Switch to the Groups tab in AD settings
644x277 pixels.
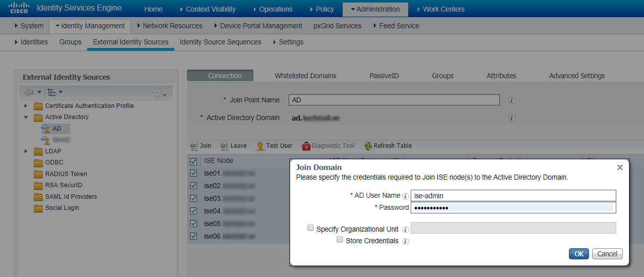pos(442,76)
